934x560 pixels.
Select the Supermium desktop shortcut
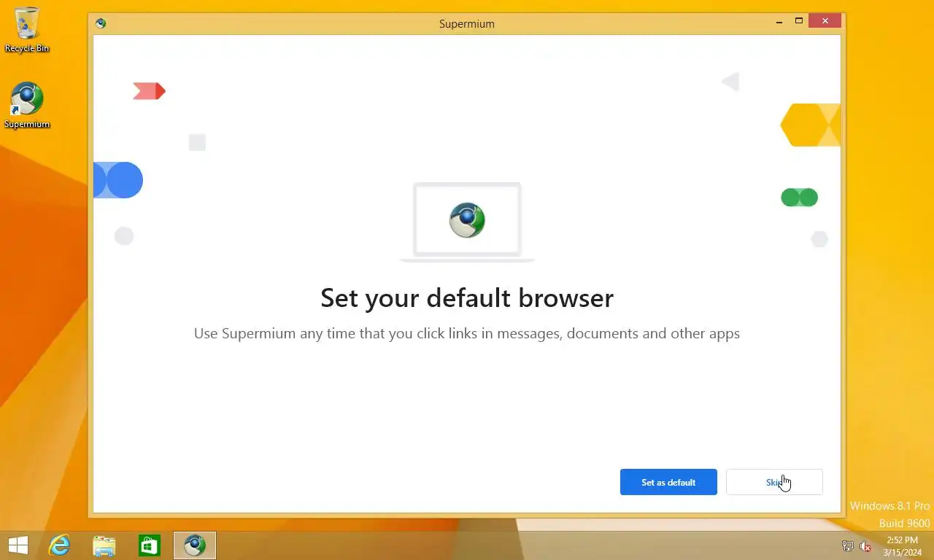tap(27, 106)
